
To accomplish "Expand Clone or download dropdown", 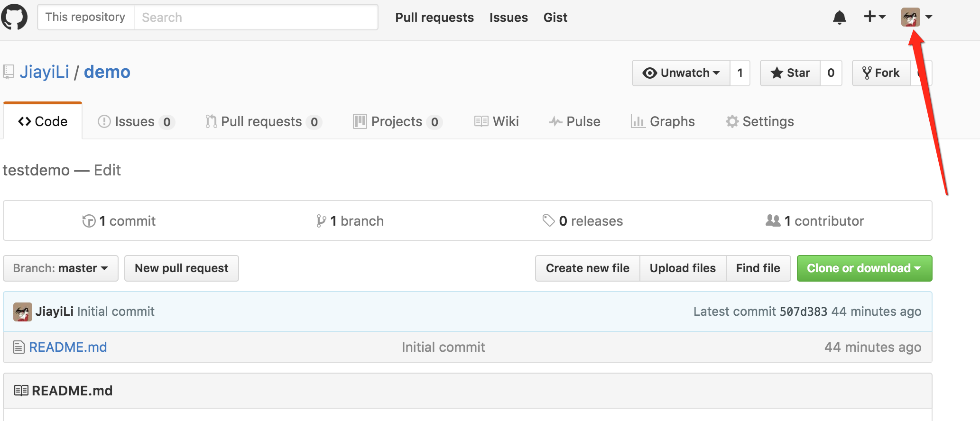I will pos(864,268).
